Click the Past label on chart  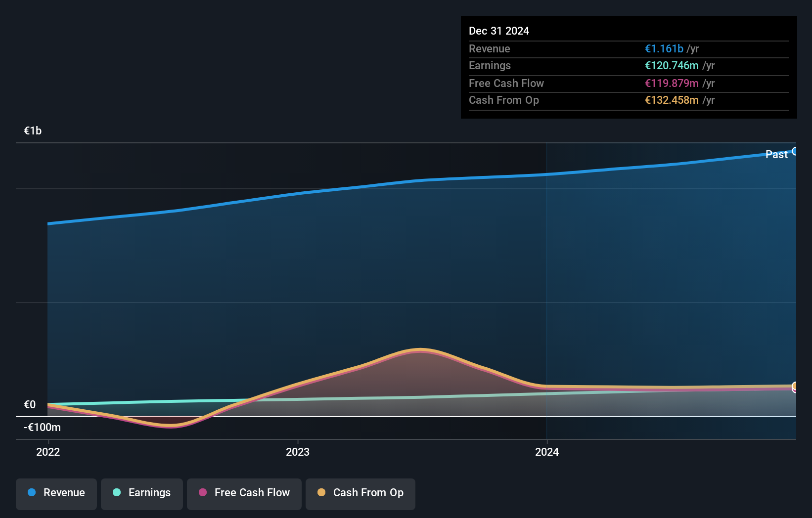coord(776,154)
